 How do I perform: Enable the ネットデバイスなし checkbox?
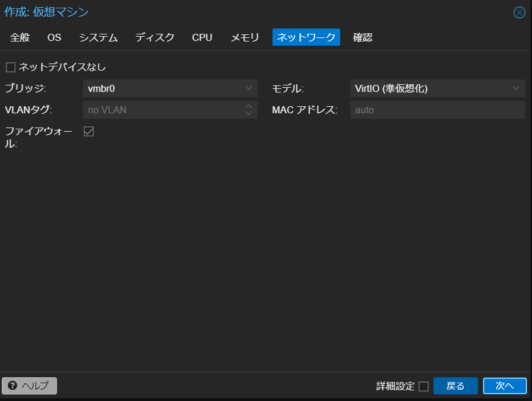click(11, 67)
